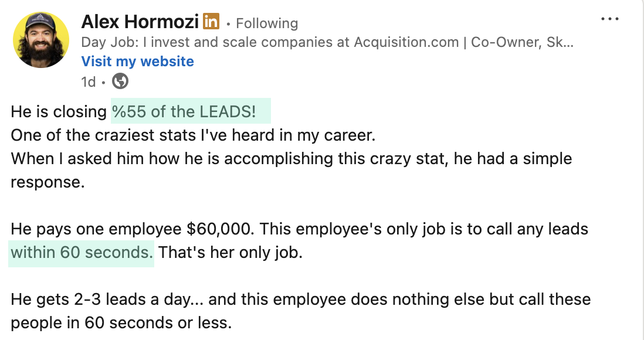Open the Alex Hormozi profile name link
The width and height of the screenshot is (644, 340).
140,22
